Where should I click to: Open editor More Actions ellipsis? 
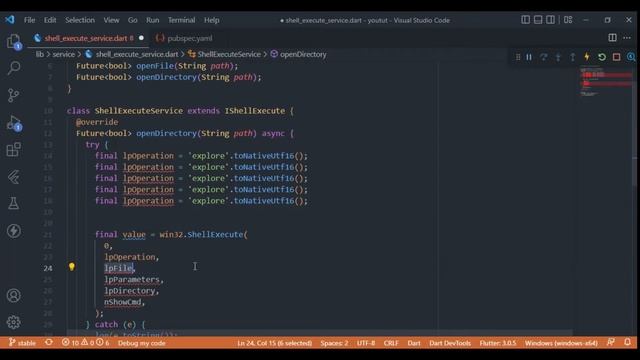627,38
